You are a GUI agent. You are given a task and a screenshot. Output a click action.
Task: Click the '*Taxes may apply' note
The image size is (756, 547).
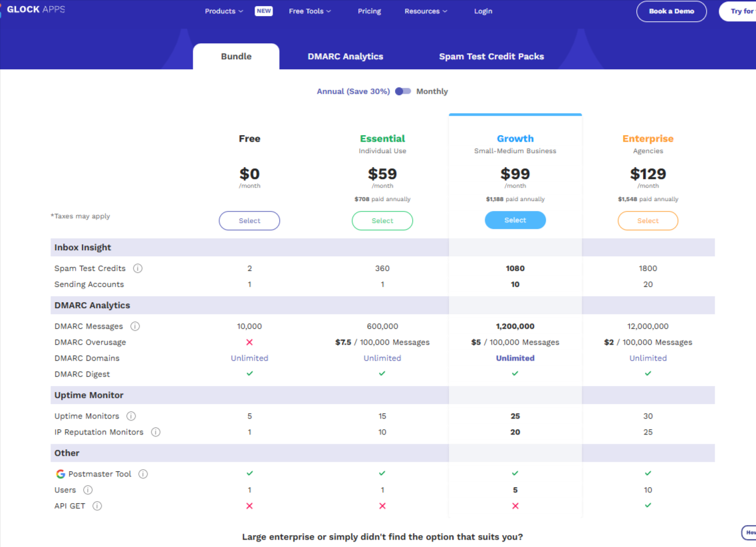[x=80, y=216]
